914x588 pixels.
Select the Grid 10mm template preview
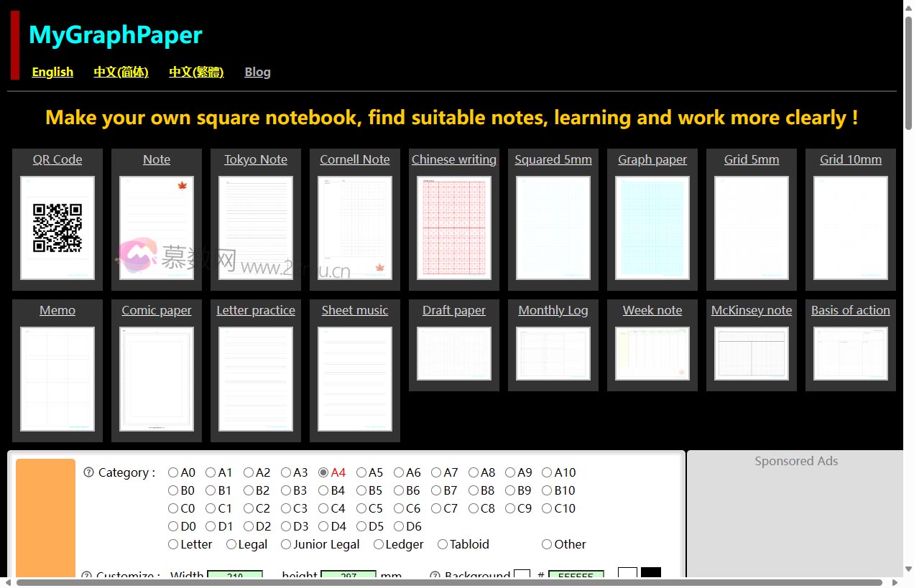click(850, 228)
